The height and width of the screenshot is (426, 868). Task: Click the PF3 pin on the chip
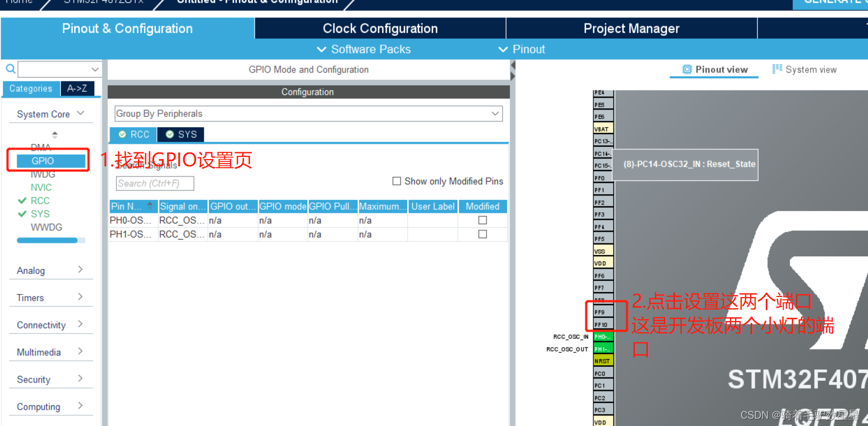click(x=603, y=214)
